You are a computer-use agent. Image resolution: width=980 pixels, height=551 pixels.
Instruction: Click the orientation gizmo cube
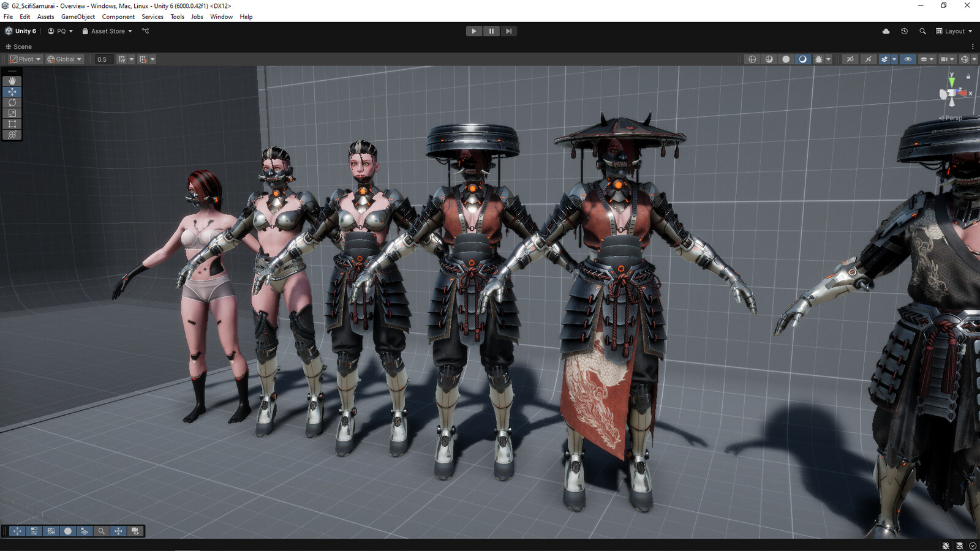click(951, 93)
